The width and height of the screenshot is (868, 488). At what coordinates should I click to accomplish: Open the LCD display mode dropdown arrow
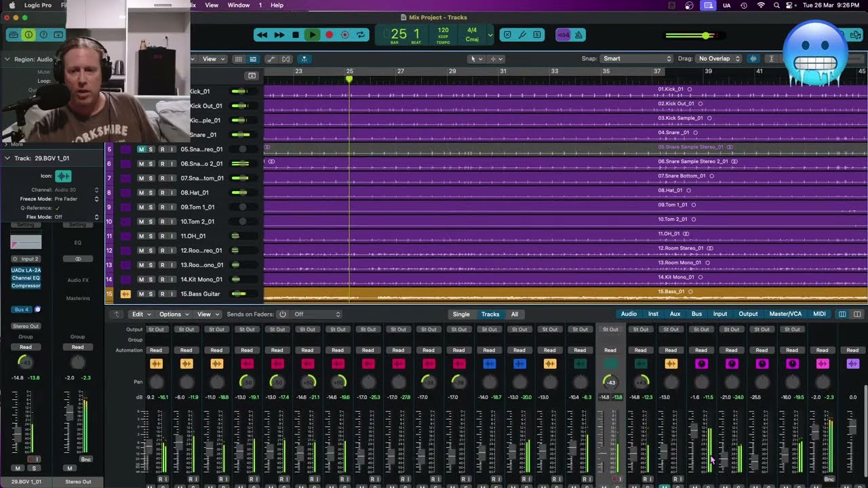[490, 35]
